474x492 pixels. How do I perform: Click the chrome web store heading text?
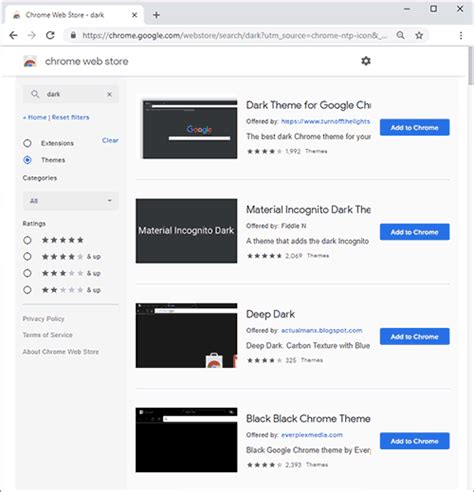point(87,61)
